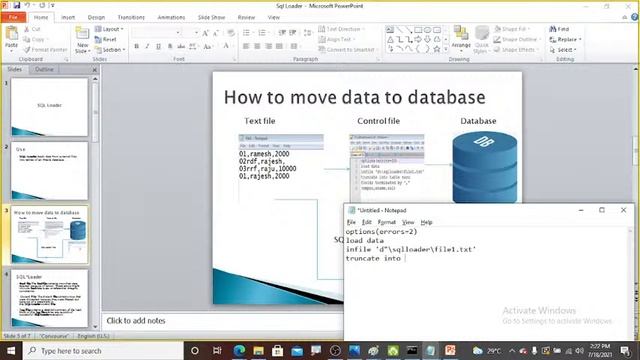
Task: Open the Replace dropdown arrow
Action: tap(580, 39)
